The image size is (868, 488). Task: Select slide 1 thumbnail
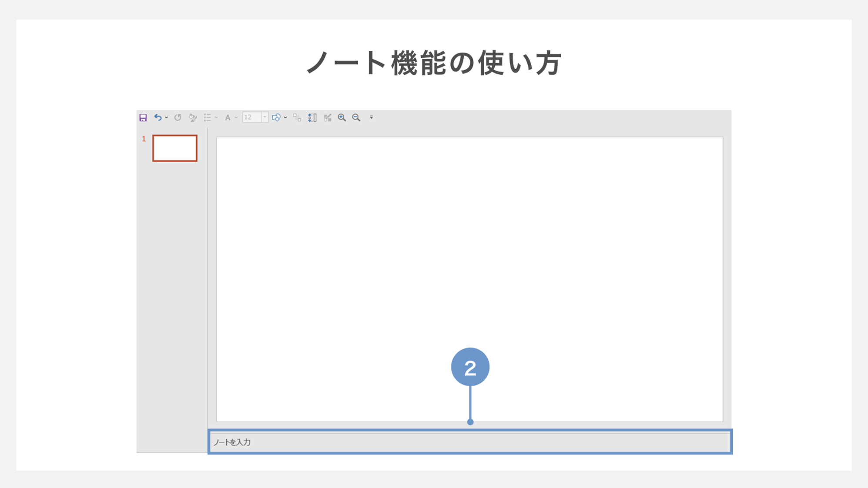(x=174, y=147)
